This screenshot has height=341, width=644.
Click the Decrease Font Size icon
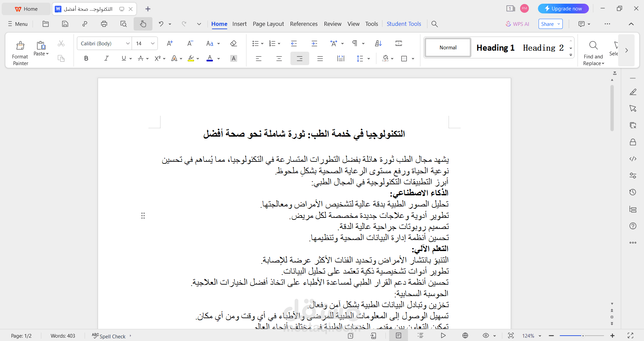coord(190,43)
